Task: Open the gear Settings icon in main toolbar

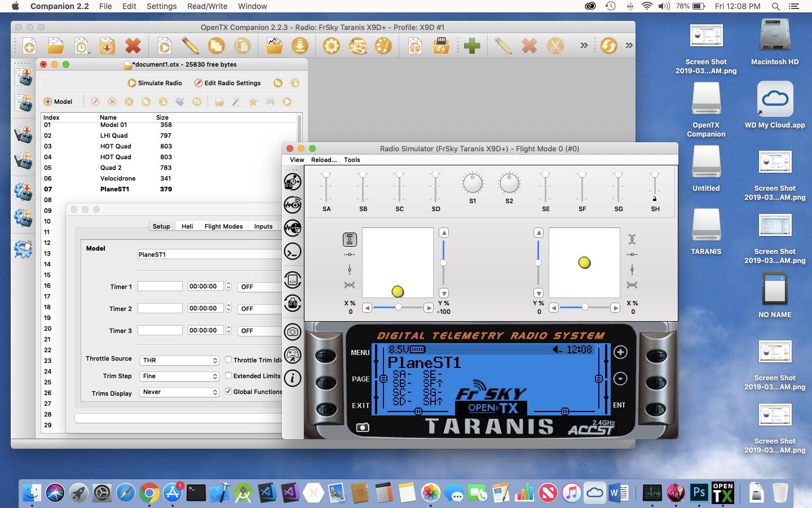Action: point(331,46)
